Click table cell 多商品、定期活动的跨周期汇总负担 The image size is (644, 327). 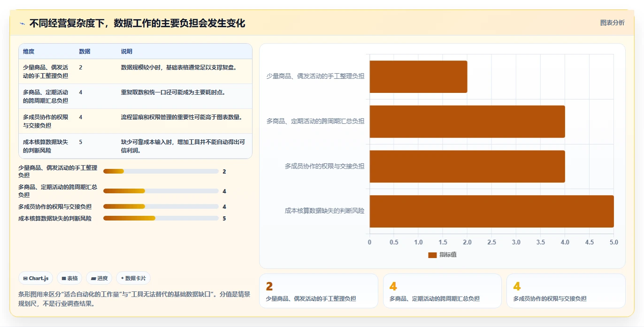(46, 96)
